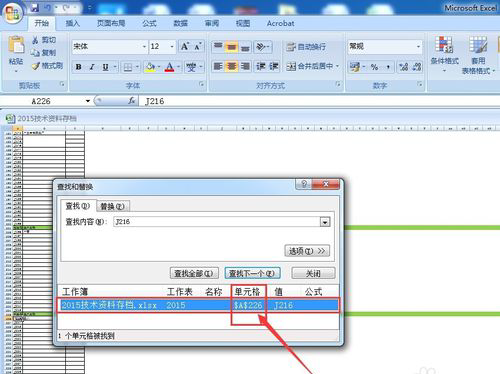The image size is (500, 374).
Task: Toggle Bold formatting button
Action: pyautogui.click(x=79, y=67)
